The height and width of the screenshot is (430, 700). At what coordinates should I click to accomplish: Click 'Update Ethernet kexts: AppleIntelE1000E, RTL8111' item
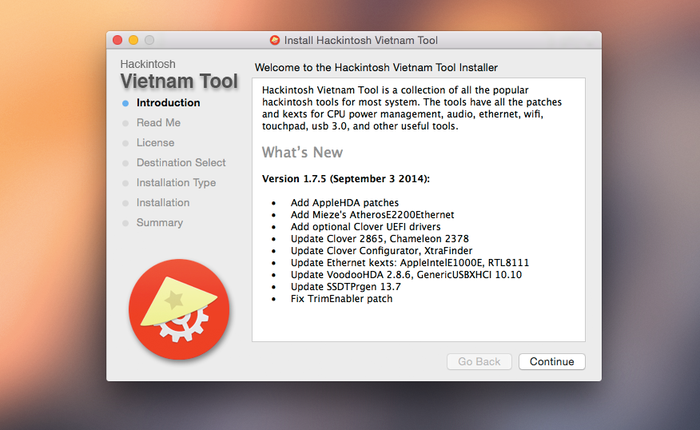(410, 263)
